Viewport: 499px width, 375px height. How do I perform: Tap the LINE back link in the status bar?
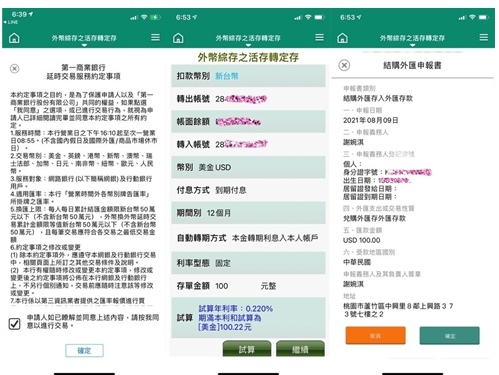(10, 22)
